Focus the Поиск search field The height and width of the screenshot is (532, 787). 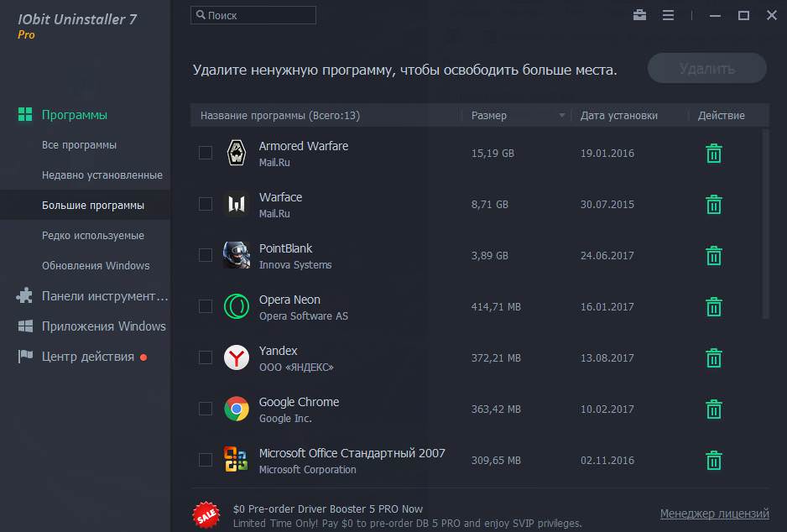(x=253, y=15)
